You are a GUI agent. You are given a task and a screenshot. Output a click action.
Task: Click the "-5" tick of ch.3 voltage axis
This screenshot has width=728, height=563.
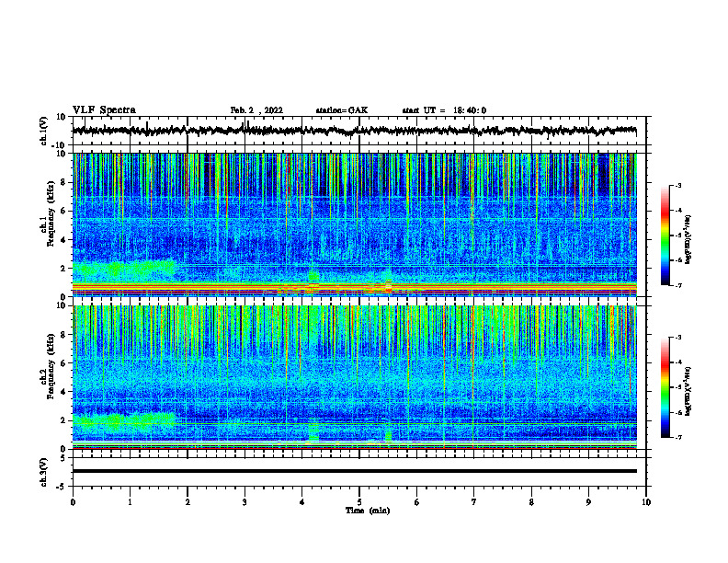(63, 487)
